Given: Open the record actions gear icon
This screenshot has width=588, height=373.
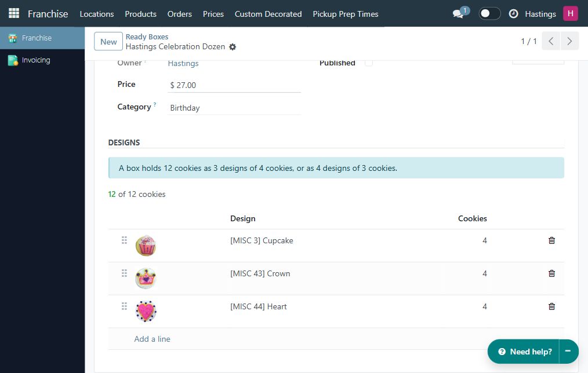Looking at the screenshot, I should (x=233, y=47).
